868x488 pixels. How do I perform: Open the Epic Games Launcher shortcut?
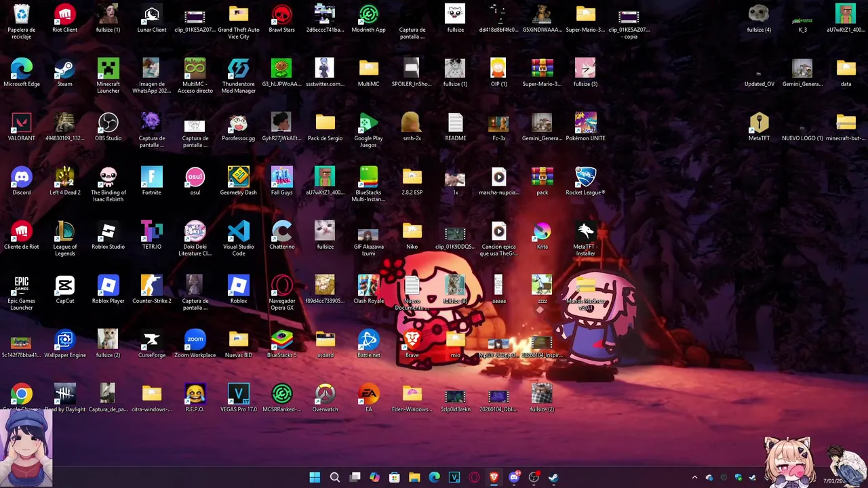[22, 286]
